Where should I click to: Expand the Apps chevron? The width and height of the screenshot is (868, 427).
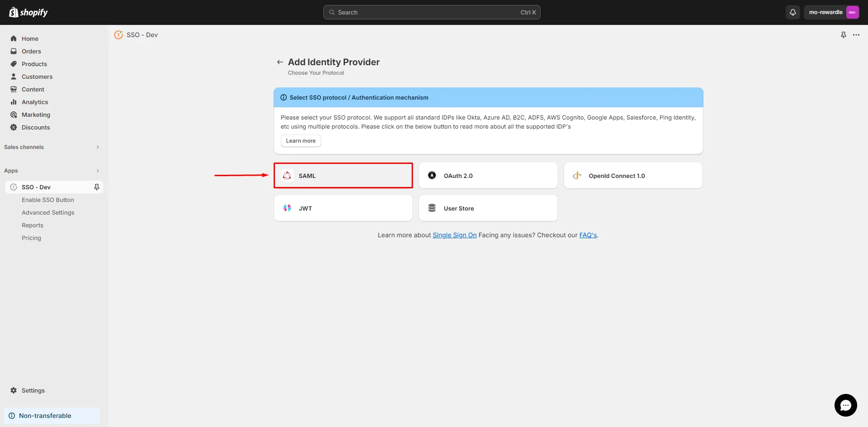pos(98,171)
